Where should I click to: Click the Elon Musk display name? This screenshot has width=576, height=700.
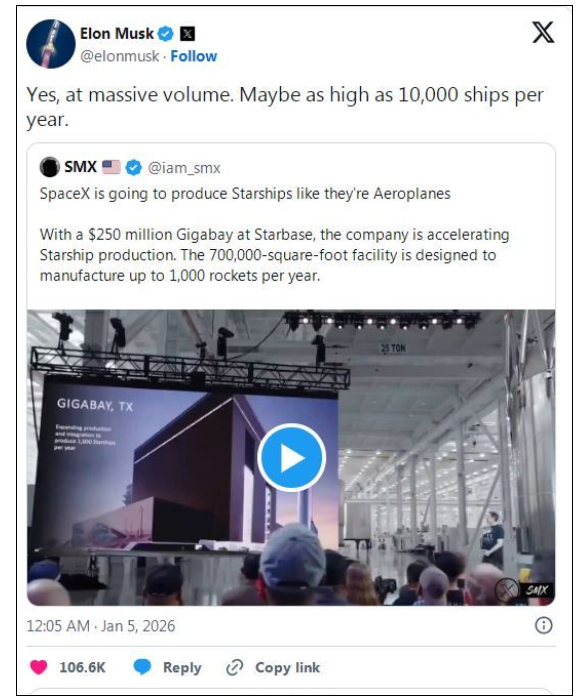pyautogui.click(x=117, y=33)
